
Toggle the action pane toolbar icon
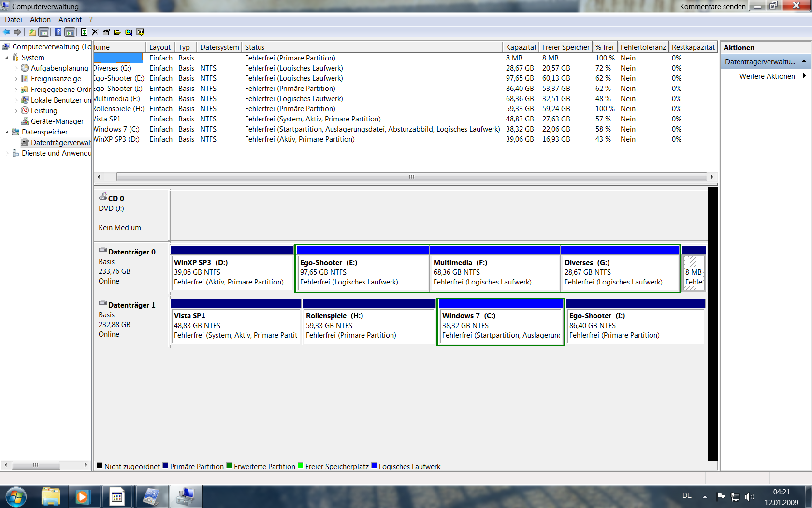[x=70, y=32]
